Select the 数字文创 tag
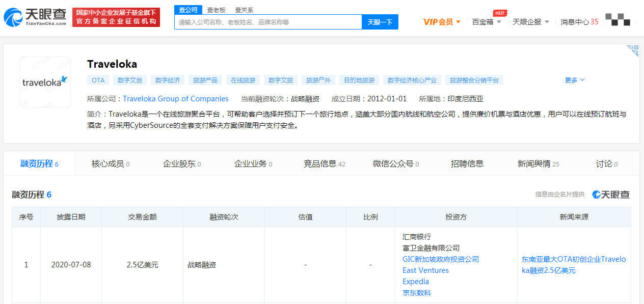Viewport: 644px width, 304px height. point(130,80)
